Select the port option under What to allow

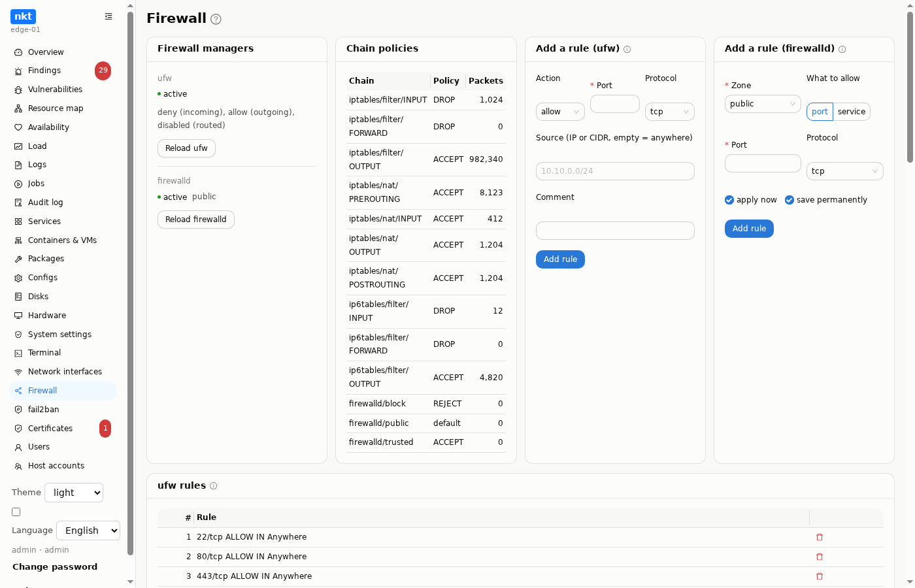click(820, 112)
